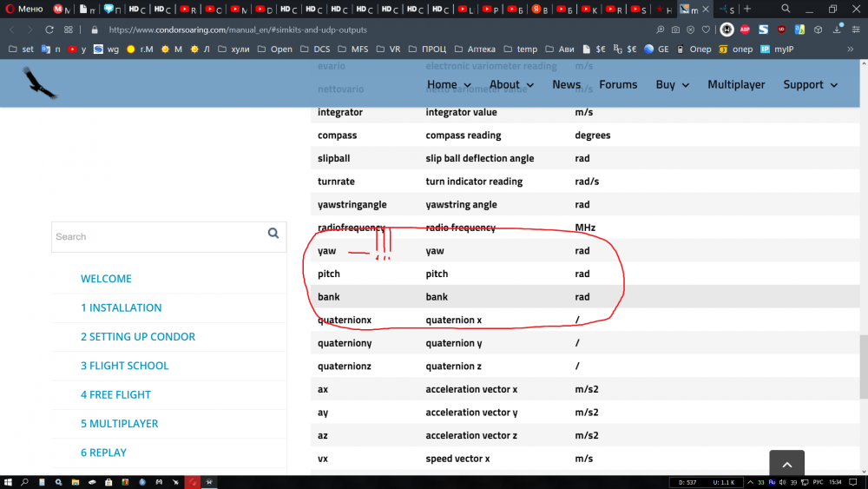This screenshot has height=489, width=868.
Task: Expand the About dropdown menu
Action: (511, 84)
